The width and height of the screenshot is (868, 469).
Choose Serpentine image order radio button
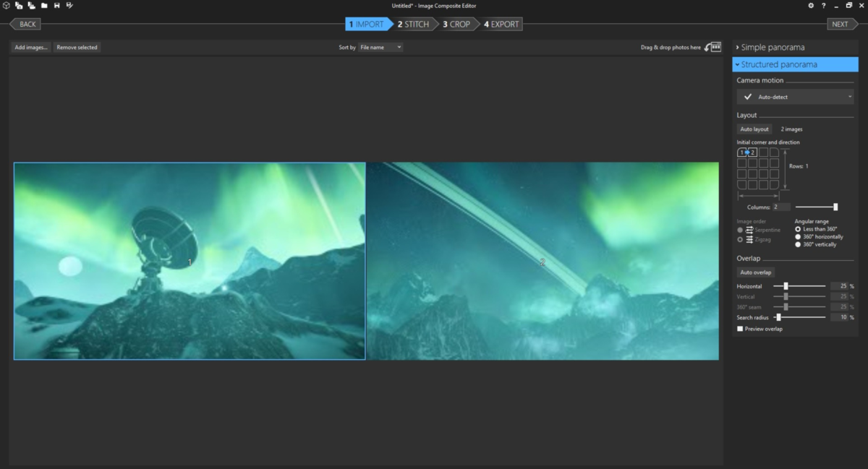click(x=740, y=230)
